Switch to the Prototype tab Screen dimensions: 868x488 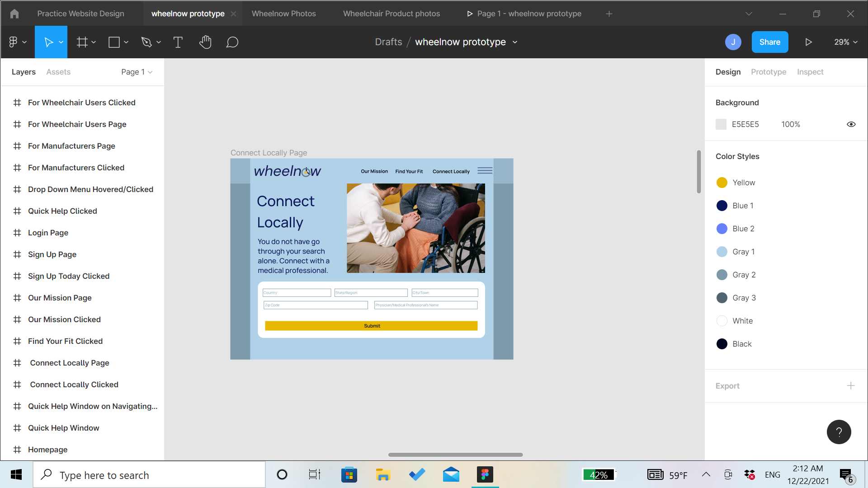coord(768,72)
